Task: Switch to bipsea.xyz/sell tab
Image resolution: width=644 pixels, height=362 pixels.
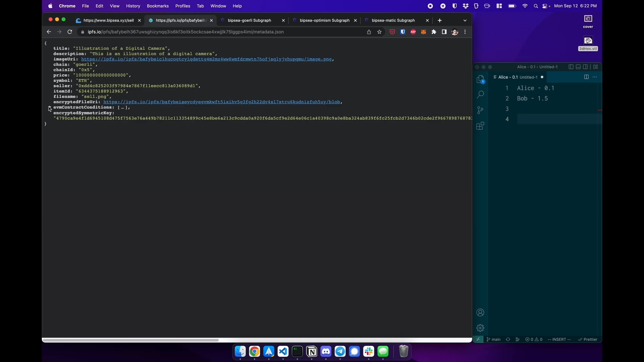Action: 109,20
